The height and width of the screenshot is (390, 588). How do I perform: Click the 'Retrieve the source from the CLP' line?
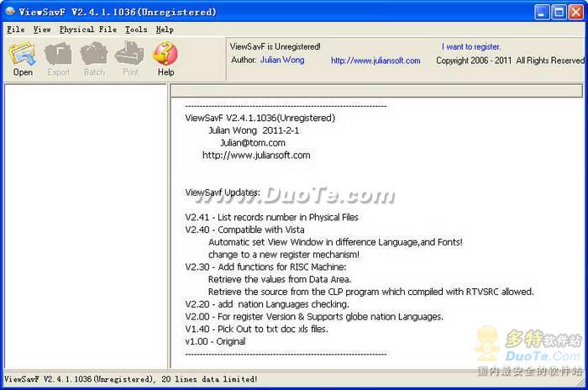371,292
